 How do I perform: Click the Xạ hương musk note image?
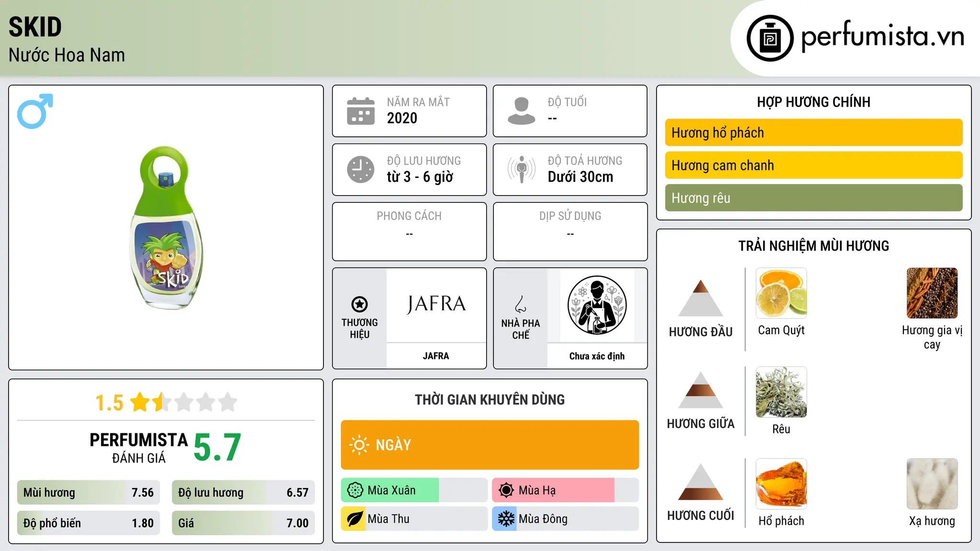coord(932,484)
